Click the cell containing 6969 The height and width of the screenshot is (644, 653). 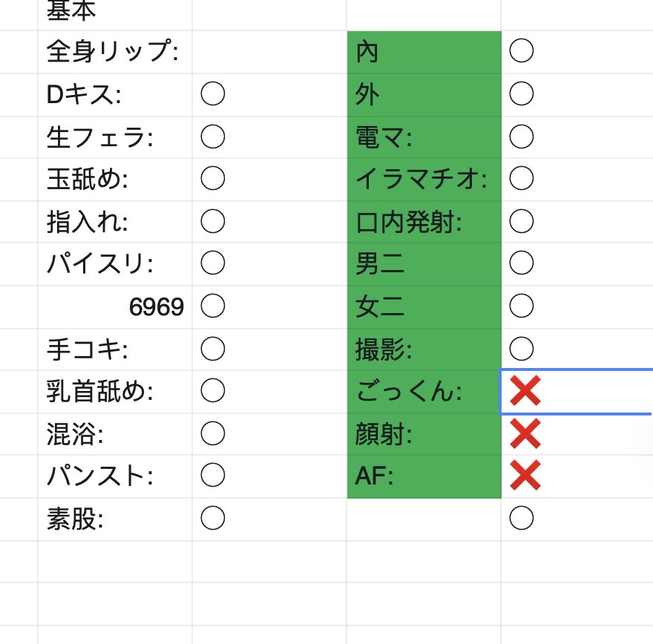pos(115,306)
